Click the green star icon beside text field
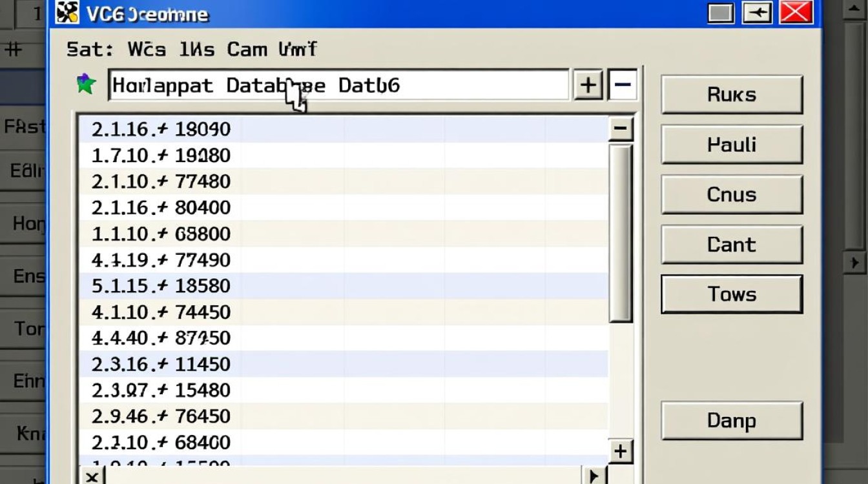 click(x=86, y=84)
